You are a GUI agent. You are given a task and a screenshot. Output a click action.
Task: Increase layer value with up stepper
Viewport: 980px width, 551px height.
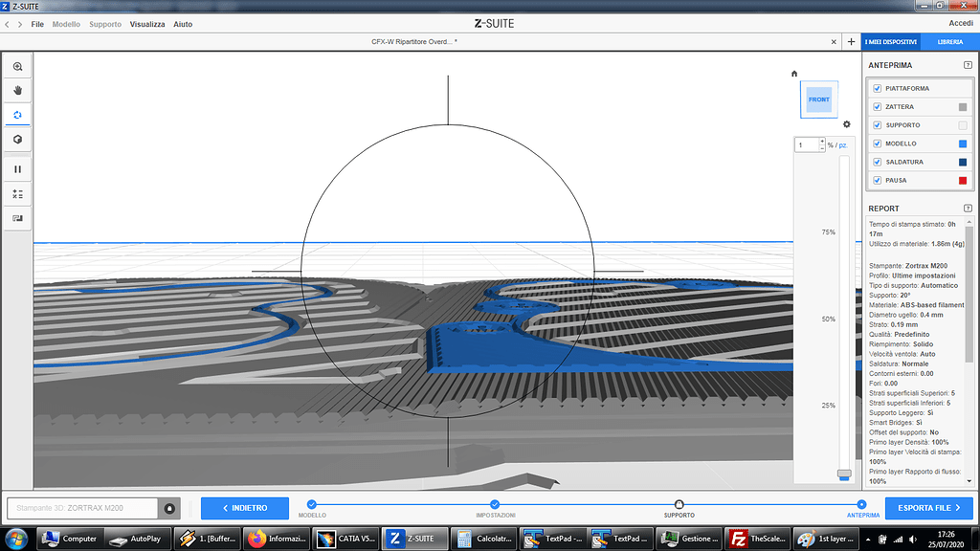pyautogui.click(x=822, y=142)
